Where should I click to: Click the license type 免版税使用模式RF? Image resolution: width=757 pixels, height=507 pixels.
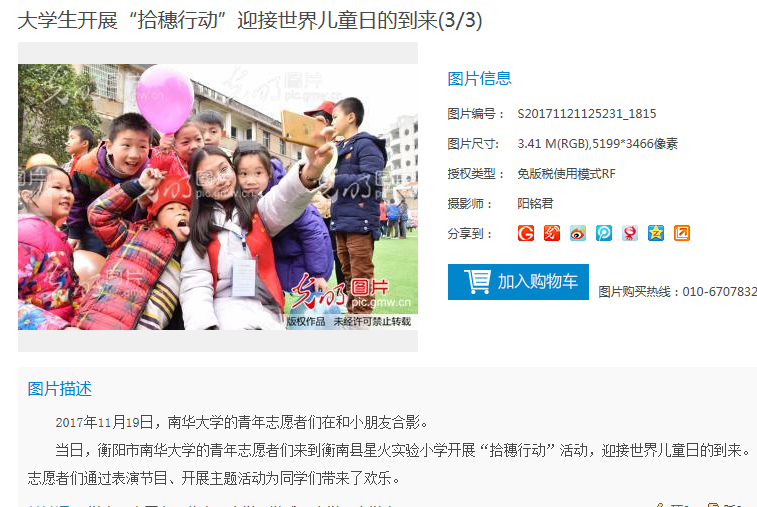click(x=566, y=174)
